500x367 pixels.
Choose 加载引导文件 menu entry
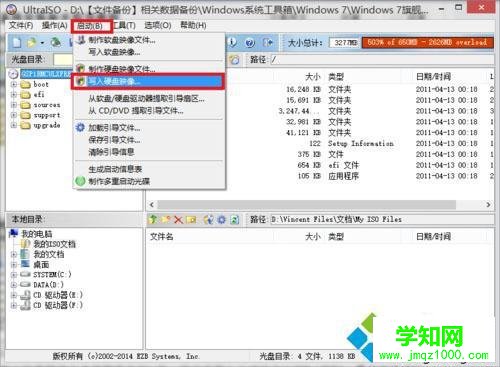(x=149, y=128)
